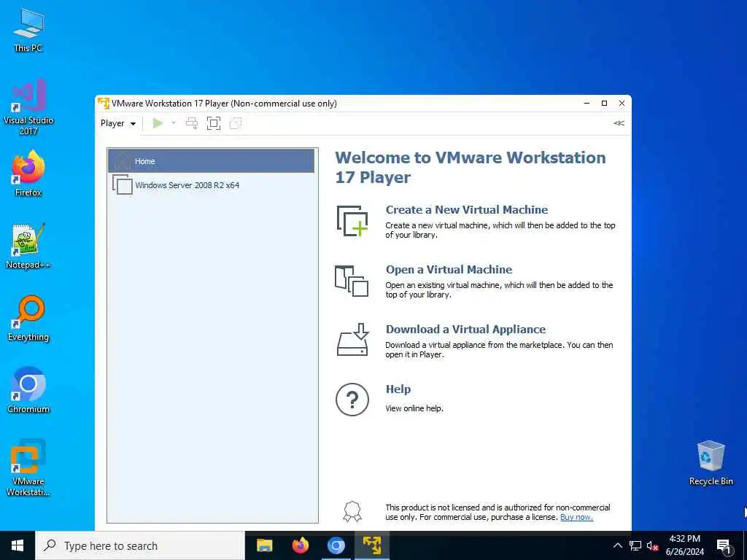Image resolution: width=747 pixels, height=560 pixels.
Task: Click the license ribbon badge icon
Action: tap(352, 511)
